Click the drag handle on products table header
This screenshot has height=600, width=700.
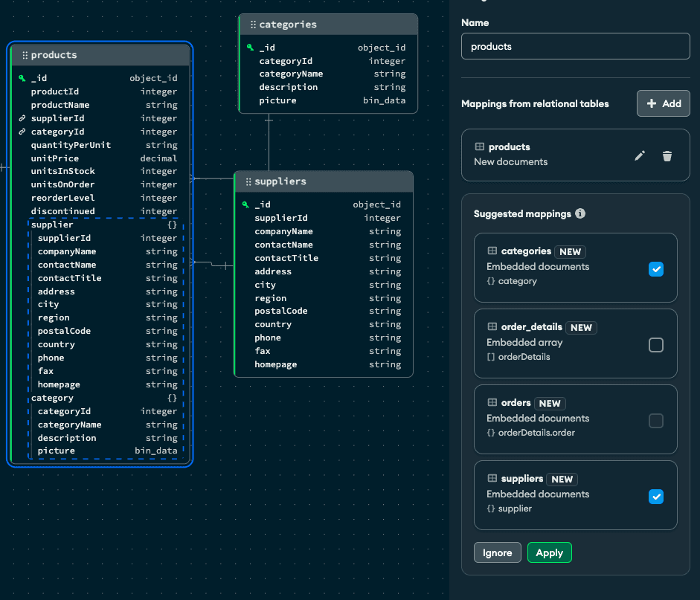(x=25, y=55)
